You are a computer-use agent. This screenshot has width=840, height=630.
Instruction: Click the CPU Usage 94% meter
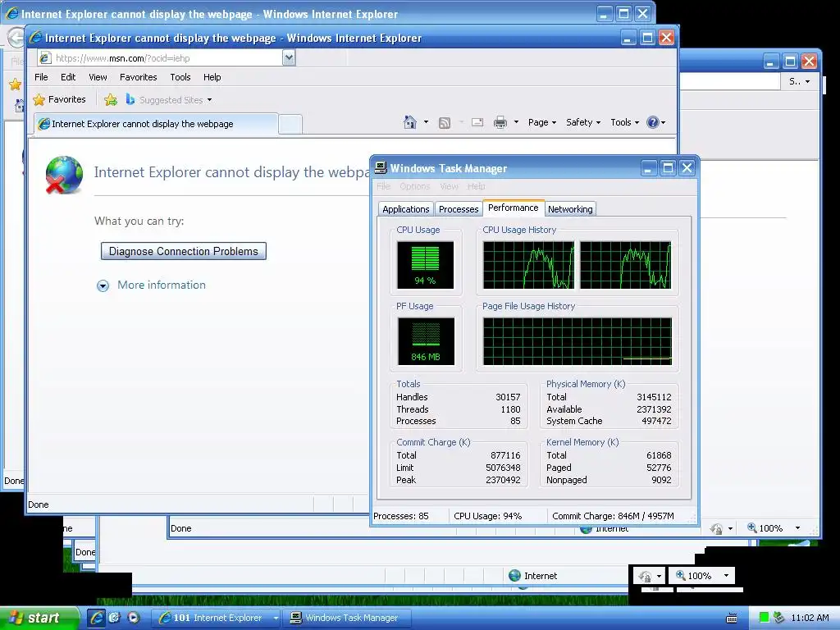(x=426, y=265)
